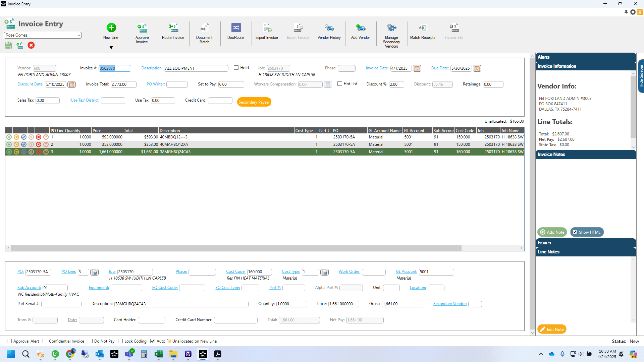The width and height of the screenshot is (644, 362).
Task: Click the Add Vendor icon
Action: pos(361,27)
